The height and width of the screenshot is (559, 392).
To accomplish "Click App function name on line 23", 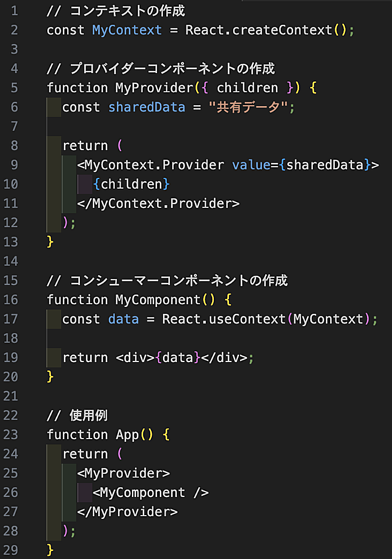I will click(x=127, y=435).
